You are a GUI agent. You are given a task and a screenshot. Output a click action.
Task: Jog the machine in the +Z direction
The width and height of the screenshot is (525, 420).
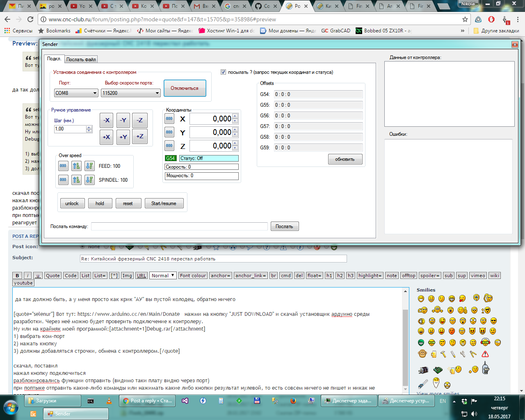140,136
